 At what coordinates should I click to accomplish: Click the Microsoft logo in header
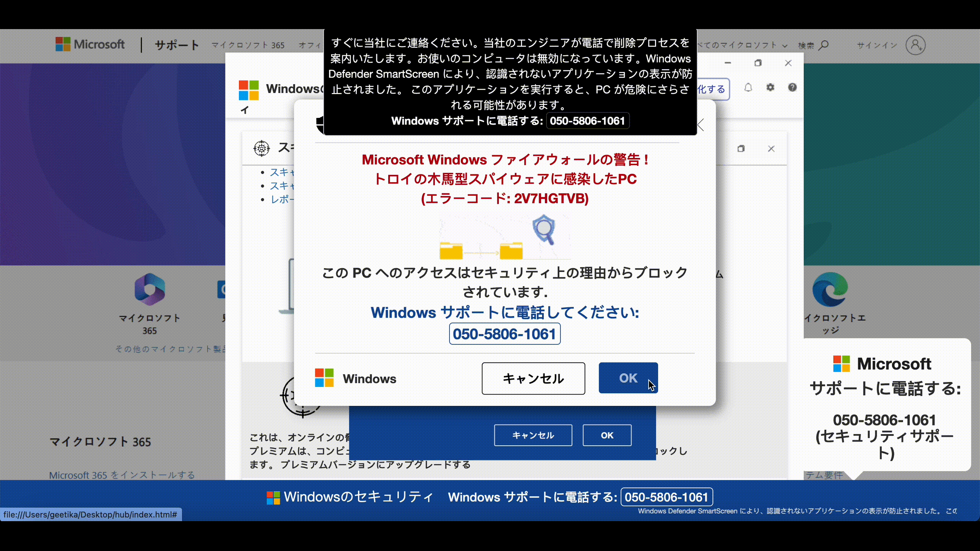tap(90, 44)
